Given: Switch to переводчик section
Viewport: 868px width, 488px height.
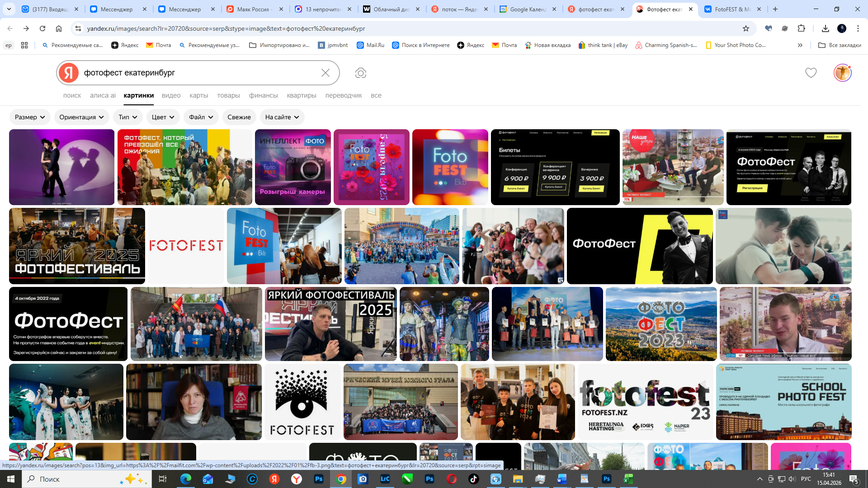Looking at the screenshot, I should click(x=344, y=95).
